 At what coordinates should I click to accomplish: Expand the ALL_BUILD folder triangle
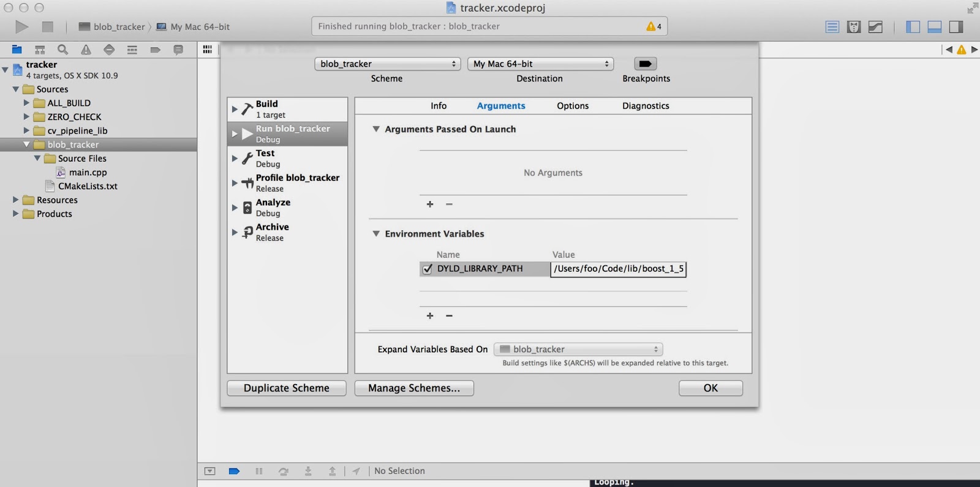click(26, 102)
